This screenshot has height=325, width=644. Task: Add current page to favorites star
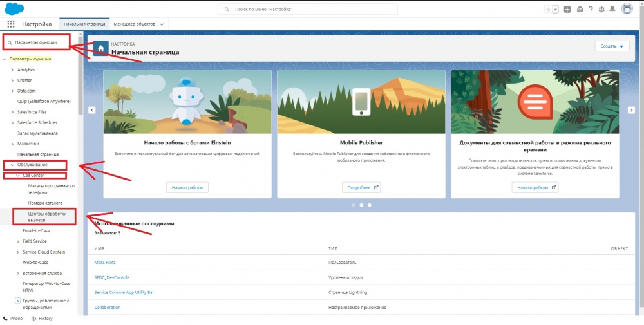pos(548,10)
